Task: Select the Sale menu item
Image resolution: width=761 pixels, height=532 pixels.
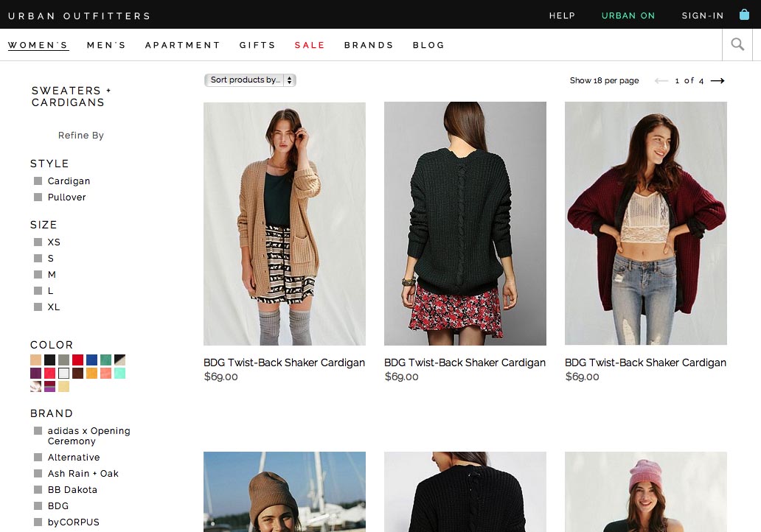Action: coord(310,46)
